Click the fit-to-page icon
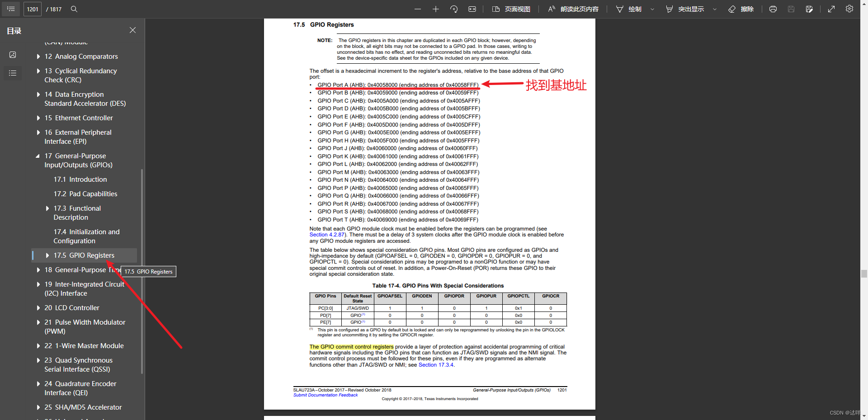The image size is (868, 420). [472, 9]
